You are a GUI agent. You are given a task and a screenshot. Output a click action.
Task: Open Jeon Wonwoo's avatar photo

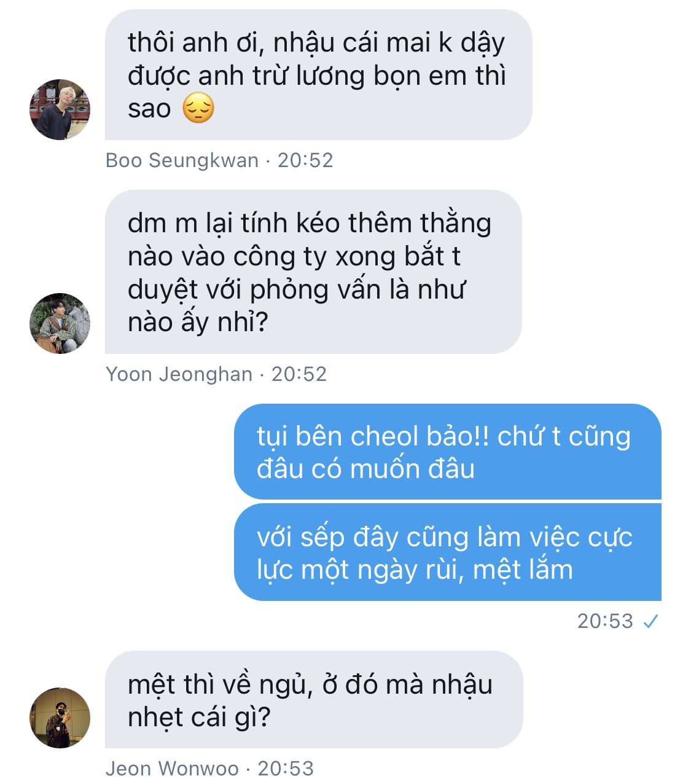click(x=60, y=718)
